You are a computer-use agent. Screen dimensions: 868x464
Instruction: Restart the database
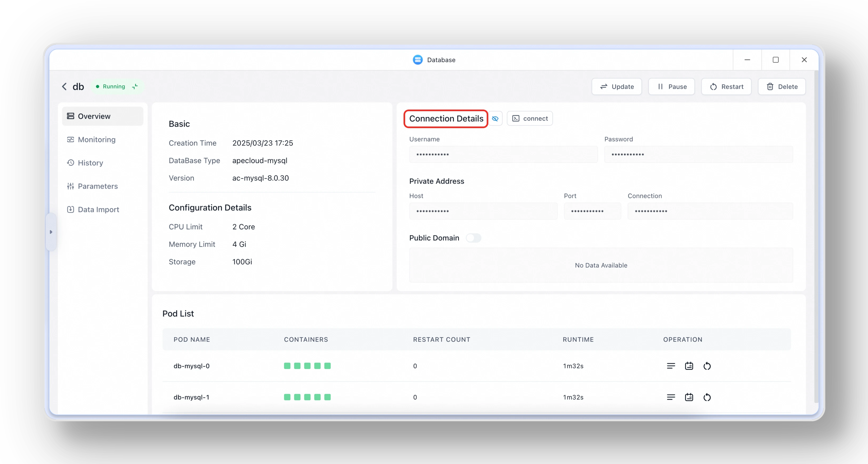[x=726, y=87]
